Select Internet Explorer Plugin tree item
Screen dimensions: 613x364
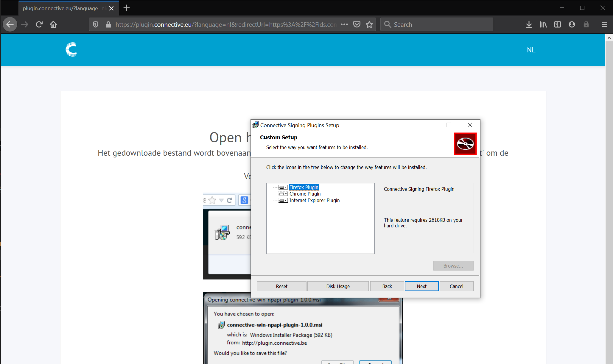click(x=315, y=200)
